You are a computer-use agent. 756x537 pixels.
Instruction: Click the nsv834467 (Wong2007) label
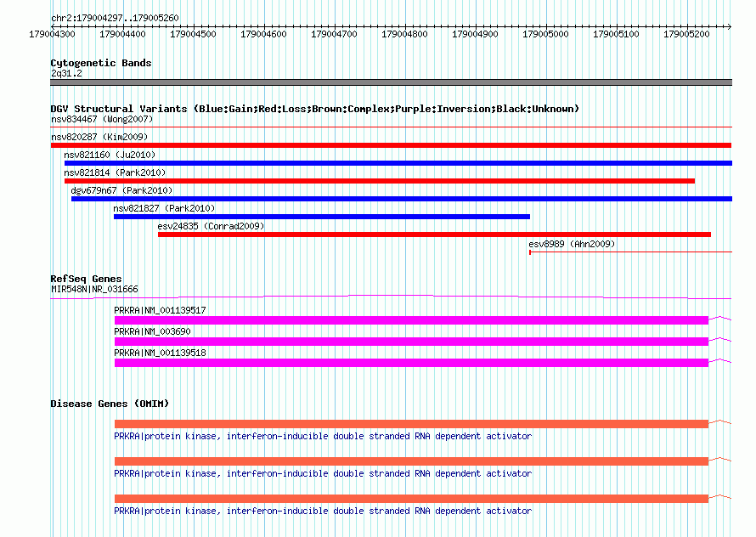[x=102, y=119]
